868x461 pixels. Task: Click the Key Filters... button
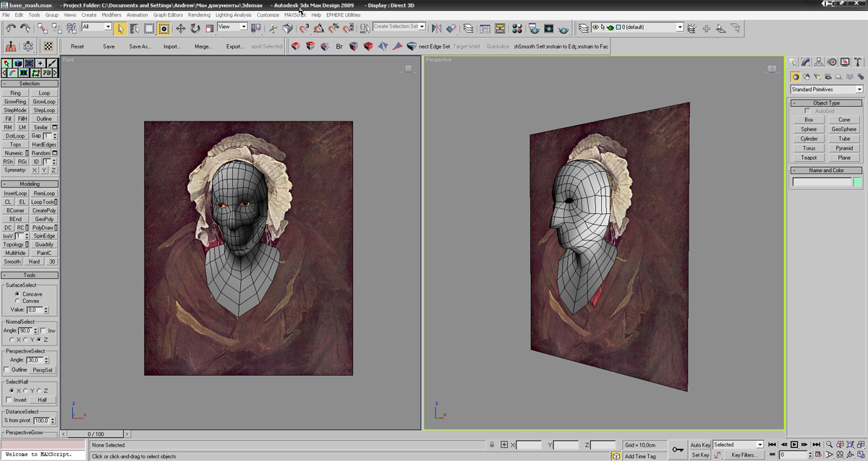click(x=744, y=455)
